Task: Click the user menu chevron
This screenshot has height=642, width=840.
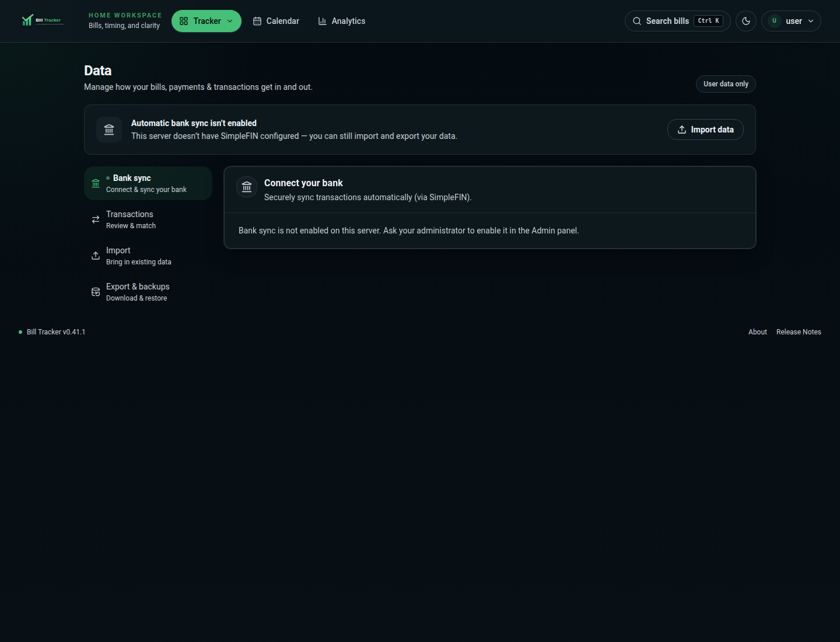Action: pyautogui.click(x=811, y=21)
